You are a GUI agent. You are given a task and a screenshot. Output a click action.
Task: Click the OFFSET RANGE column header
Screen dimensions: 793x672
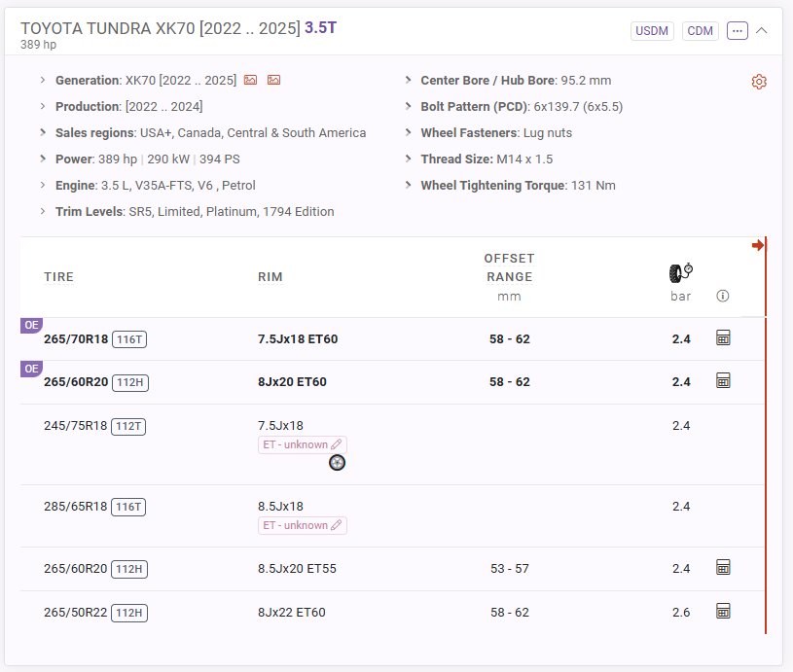pos(509,267)
